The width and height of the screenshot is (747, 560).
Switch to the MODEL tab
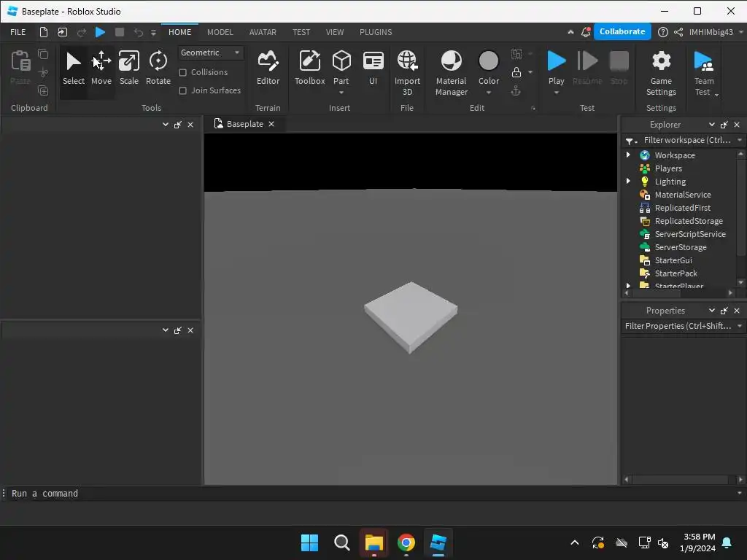[x=220, y=32]
